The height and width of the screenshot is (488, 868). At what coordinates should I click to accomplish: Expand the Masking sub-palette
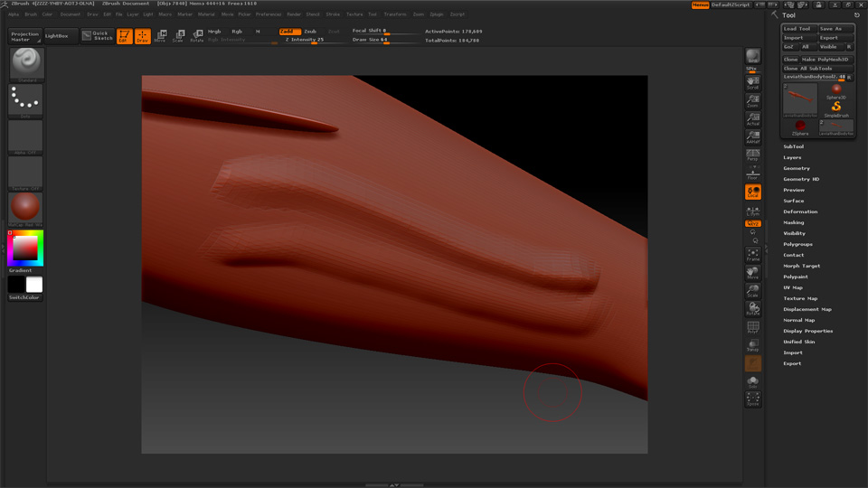coord(793,222)
